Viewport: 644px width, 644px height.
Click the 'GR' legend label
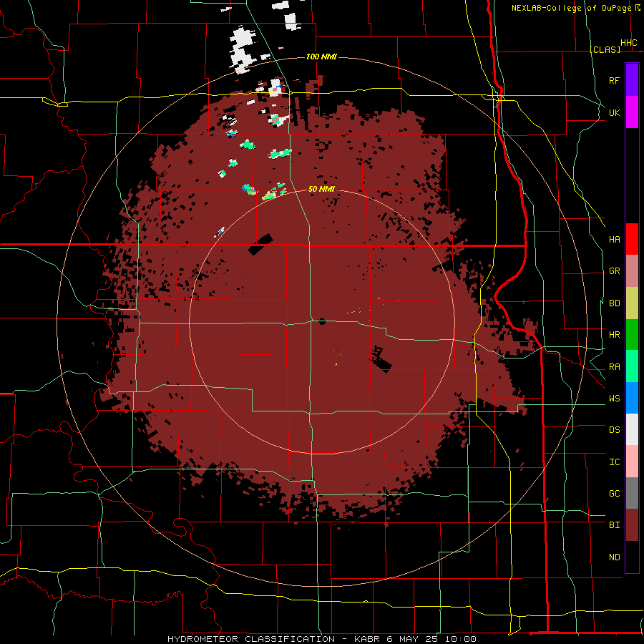614,271
